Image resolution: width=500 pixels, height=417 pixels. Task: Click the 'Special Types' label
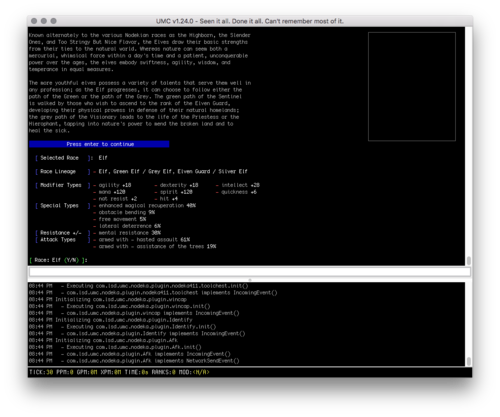(x=59, y=205)
